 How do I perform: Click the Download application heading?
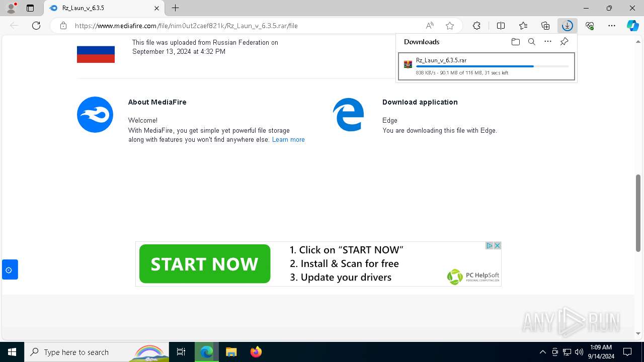(420, 102)
